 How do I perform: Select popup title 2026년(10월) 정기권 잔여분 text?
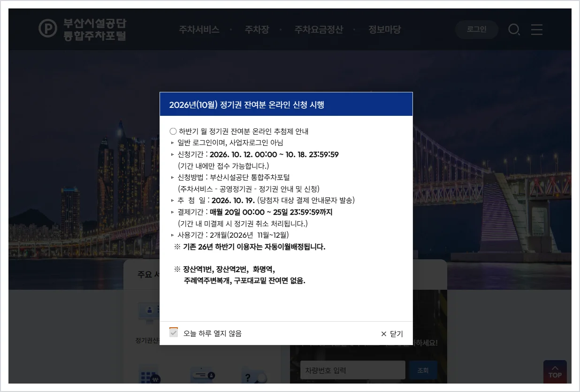coord(247,105)
